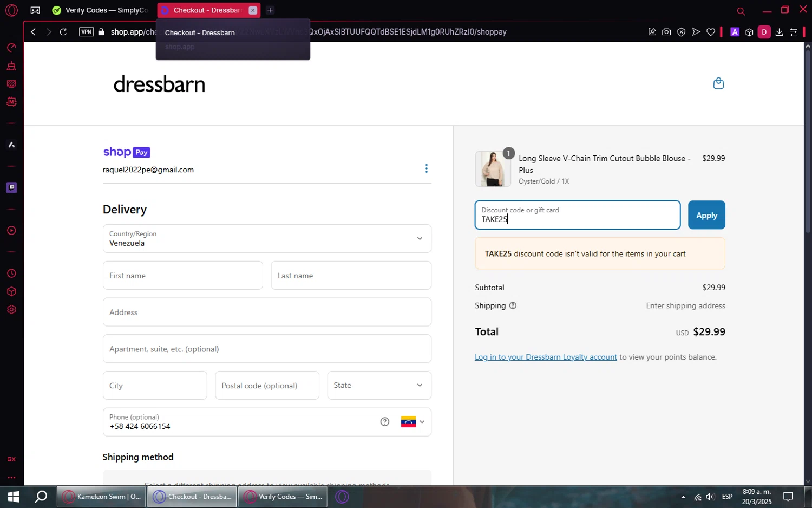The height and width of the screenshot is (508, 812).
Task: Open the purple A extension icon
Action: click(x=735, y=32)
